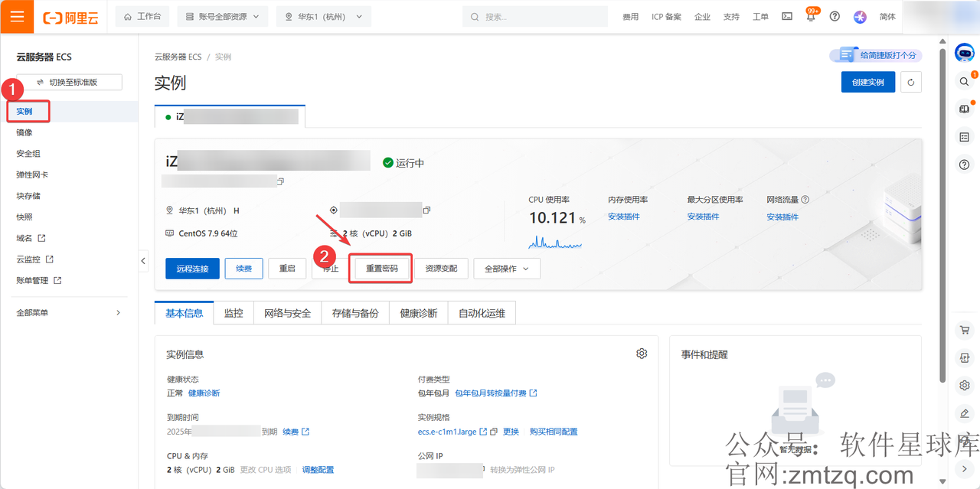The width and height of the screenshot is (980, 489).
Task: Click 续费 button beside 远程连接
Action: (x=244, y=269)
